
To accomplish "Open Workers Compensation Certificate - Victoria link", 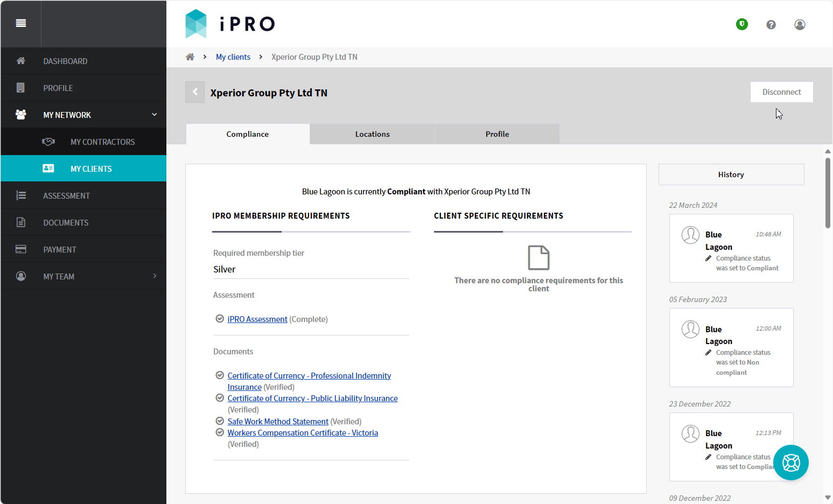I will click(x=303, y=433).
